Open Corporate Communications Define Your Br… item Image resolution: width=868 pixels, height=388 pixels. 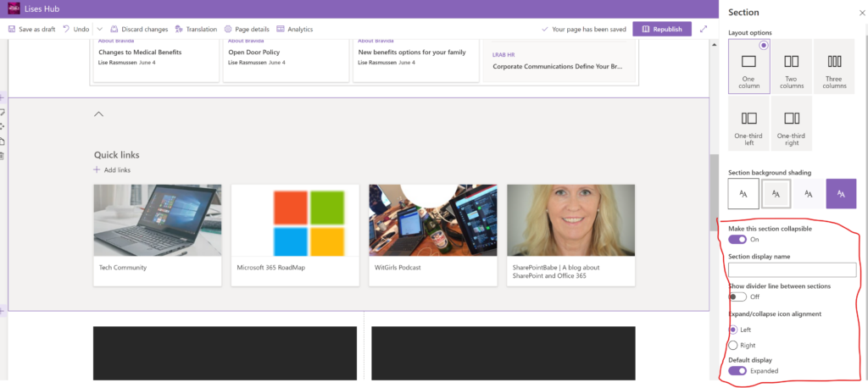point(558,66)
